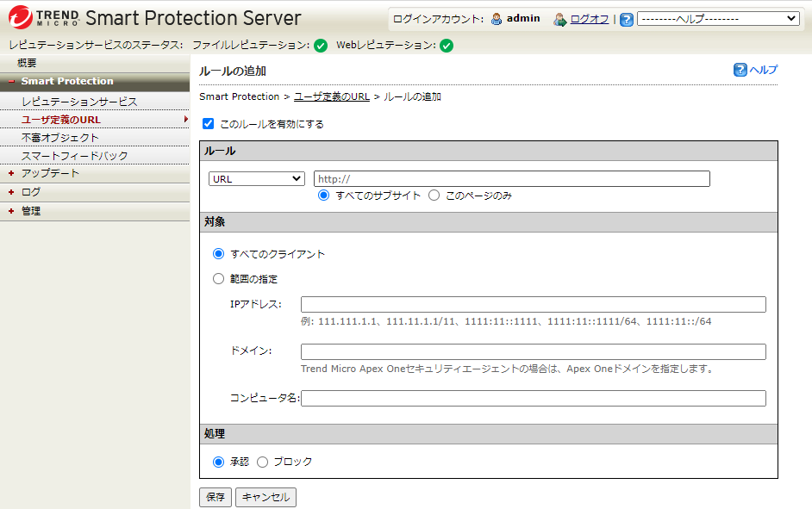Screen dimensions: 812x509
Task: Open the ヘルプ dropdown in header
Action: click(x=717, y=19)
